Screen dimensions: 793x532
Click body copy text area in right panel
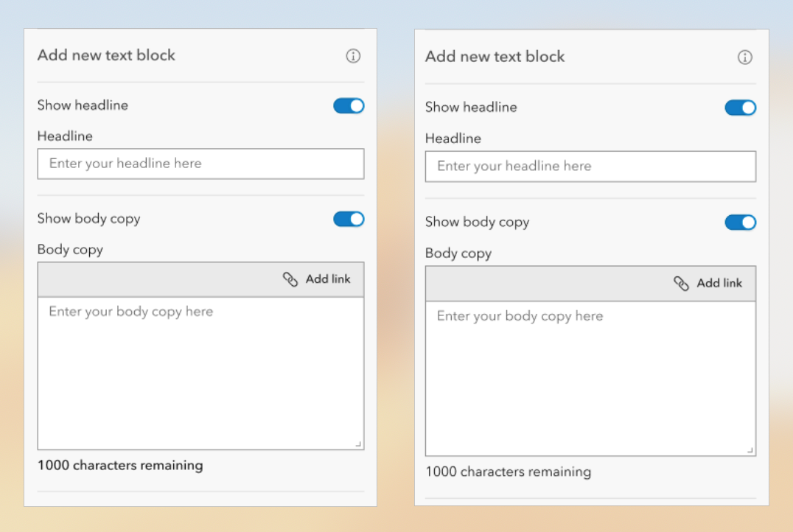[x=591, y=379]
